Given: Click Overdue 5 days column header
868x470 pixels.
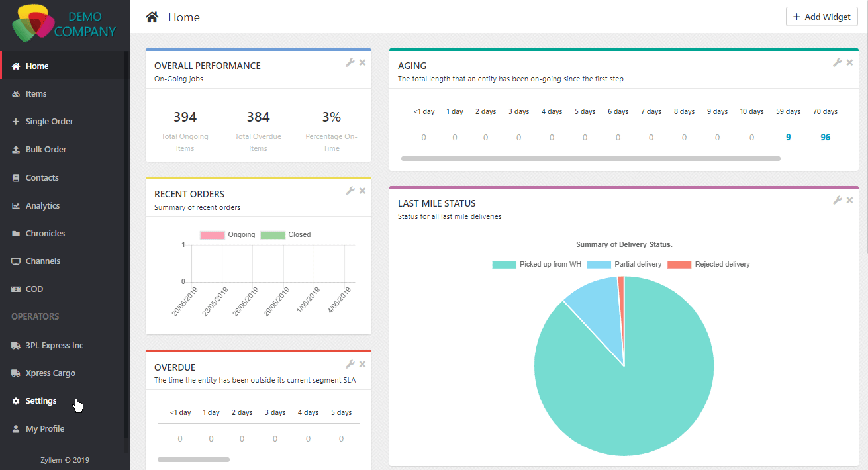Looking at the screenshot, I should click(x=341, y=412).
